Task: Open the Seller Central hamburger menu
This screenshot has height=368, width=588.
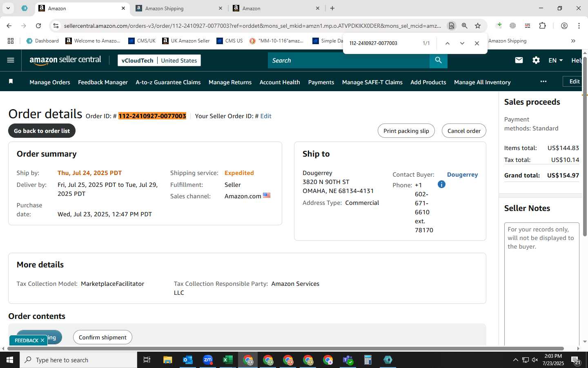Action: pos(11,60)
